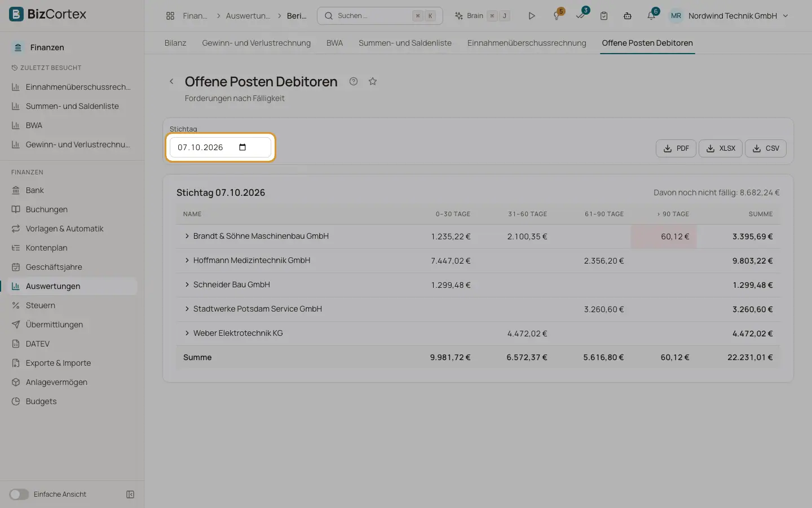Expand Schneider Bau GmbH row
This screenshot has height=508, width=812.
tap(187, 284)
